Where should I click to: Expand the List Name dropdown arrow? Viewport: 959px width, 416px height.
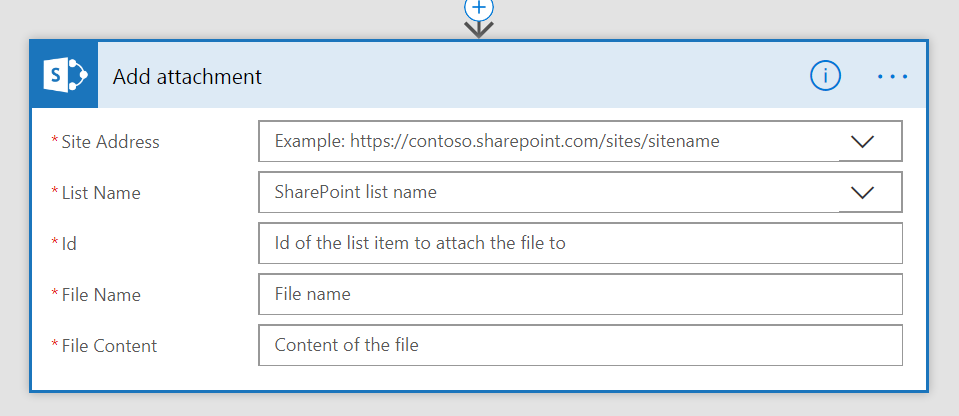(861, 192)
